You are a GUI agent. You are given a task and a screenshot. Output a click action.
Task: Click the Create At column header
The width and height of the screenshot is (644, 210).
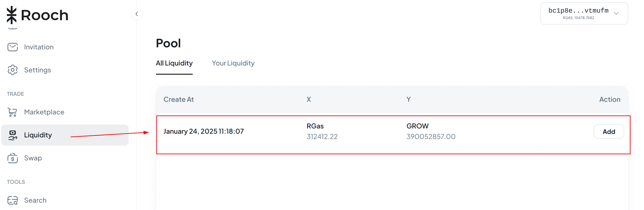178,99
